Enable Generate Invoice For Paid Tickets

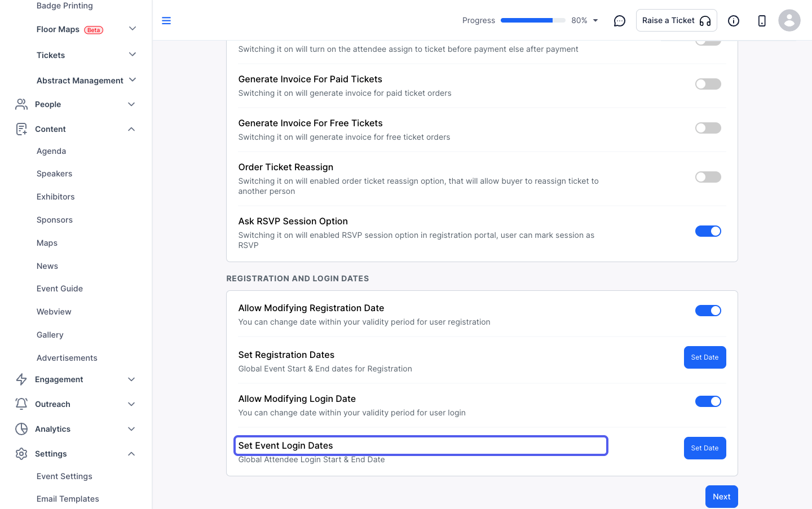pyautogui.click(x=708, y=84)
